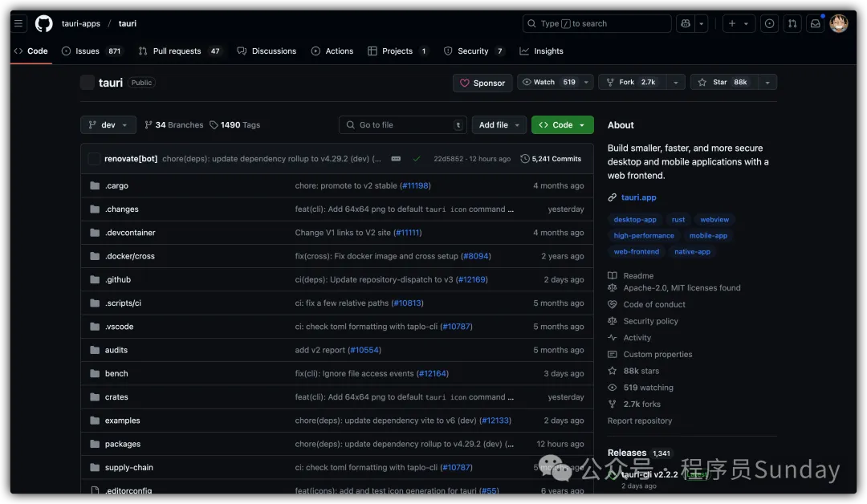
Task: Click the tauri.app website link
Action: [638, 197]
